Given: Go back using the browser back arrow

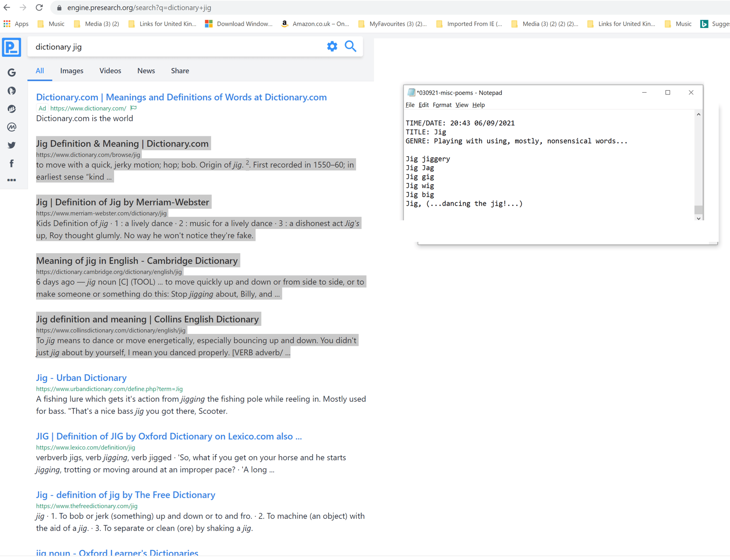Looking at the screenshot, I should pyautogui.click(x=7, y=8).
